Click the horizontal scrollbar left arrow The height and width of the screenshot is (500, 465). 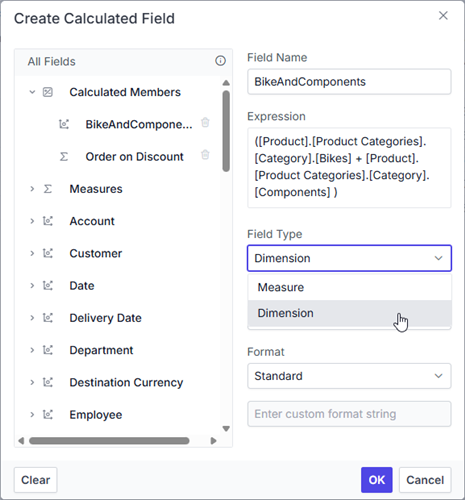click(x=21, y=441)
